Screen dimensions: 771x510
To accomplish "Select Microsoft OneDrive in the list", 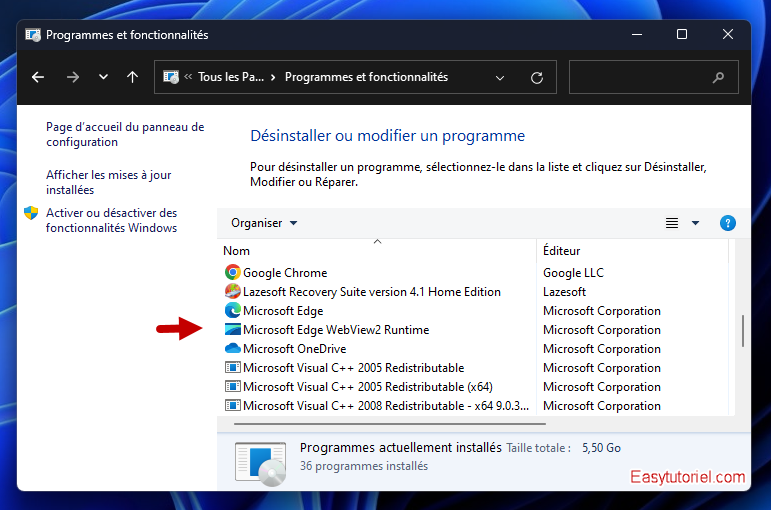I will click(295, 349).
